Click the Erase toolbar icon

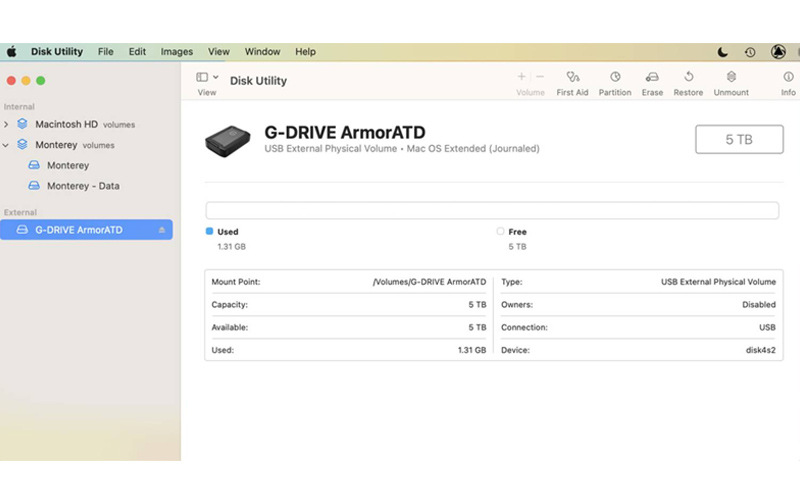point(652,77)
